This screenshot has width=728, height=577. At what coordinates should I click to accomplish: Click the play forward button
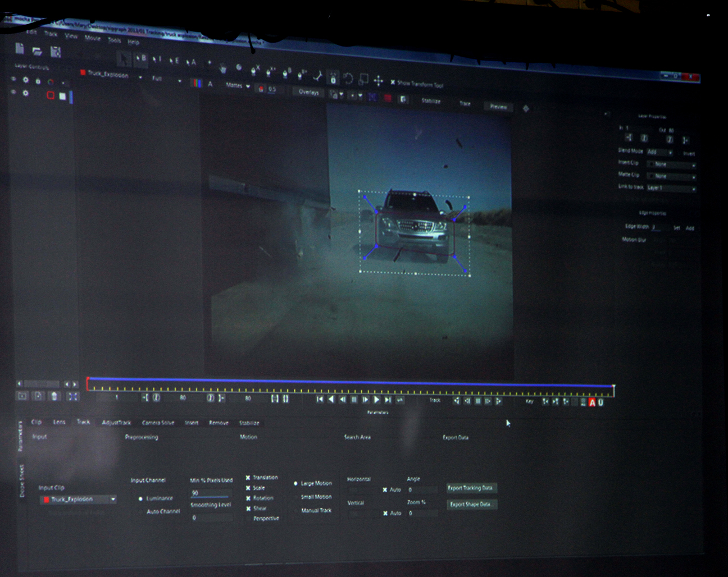pos(376,400)
